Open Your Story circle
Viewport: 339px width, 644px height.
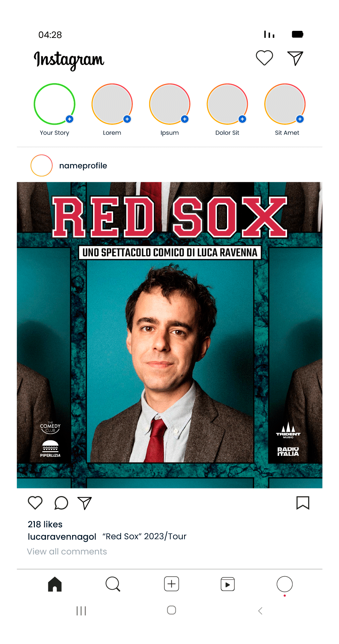click(x=54, y=104)
